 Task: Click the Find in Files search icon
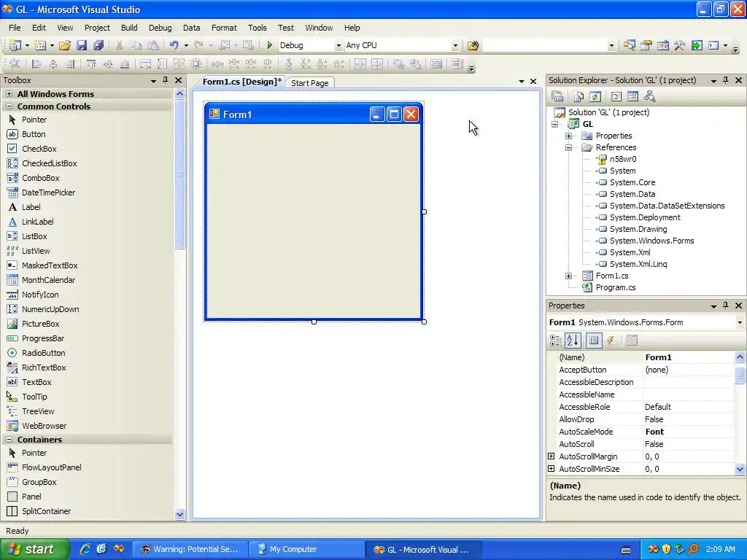coord(473,45)
